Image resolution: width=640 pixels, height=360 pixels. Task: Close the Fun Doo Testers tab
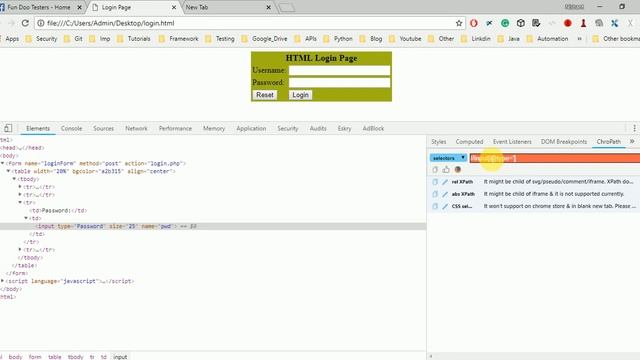pyautogui.click(x=80, y=7)
